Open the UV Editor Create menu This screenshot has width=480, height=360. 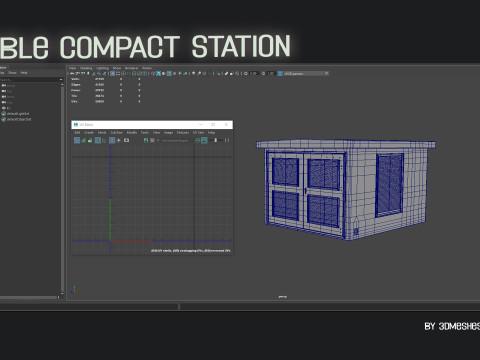[x=89, y=133]
